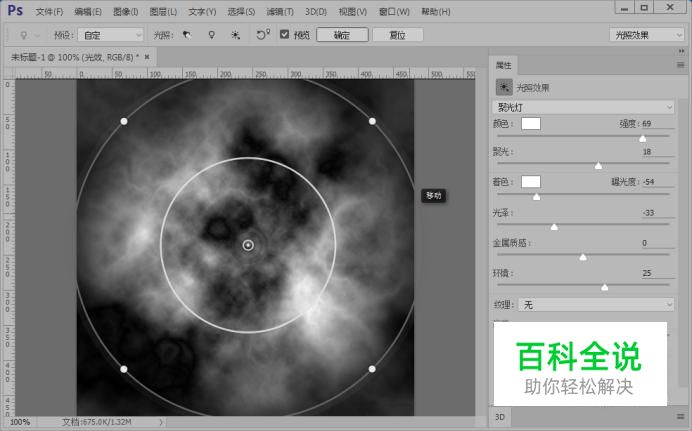Add a new point light bulb icon
The image size is (692, 431).
point(212,35)
